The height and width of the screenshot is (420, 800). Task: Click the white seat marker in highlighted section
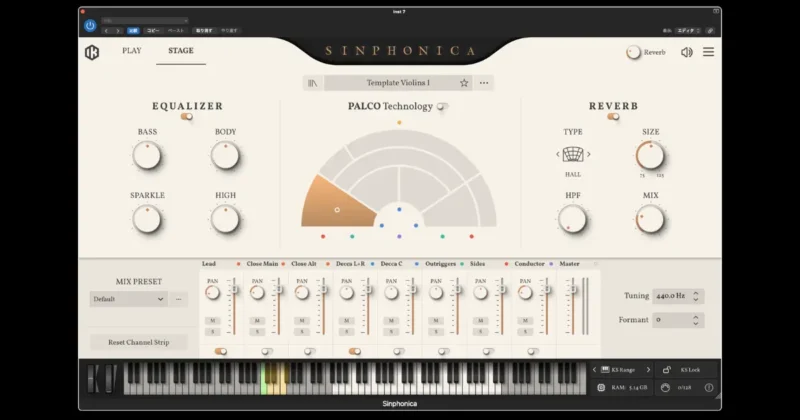[x=337, y=210]
